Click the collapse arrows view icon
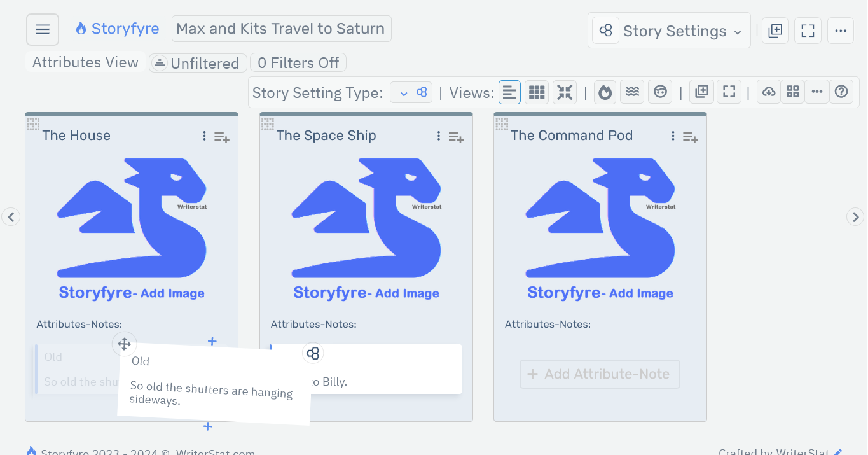Screen dimensions: 868x455 (564, 92)
